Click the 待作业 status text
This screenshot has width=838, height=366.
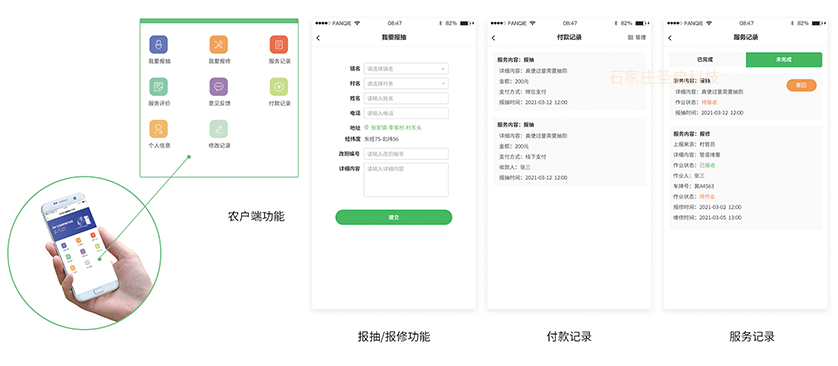pos(708,197)
